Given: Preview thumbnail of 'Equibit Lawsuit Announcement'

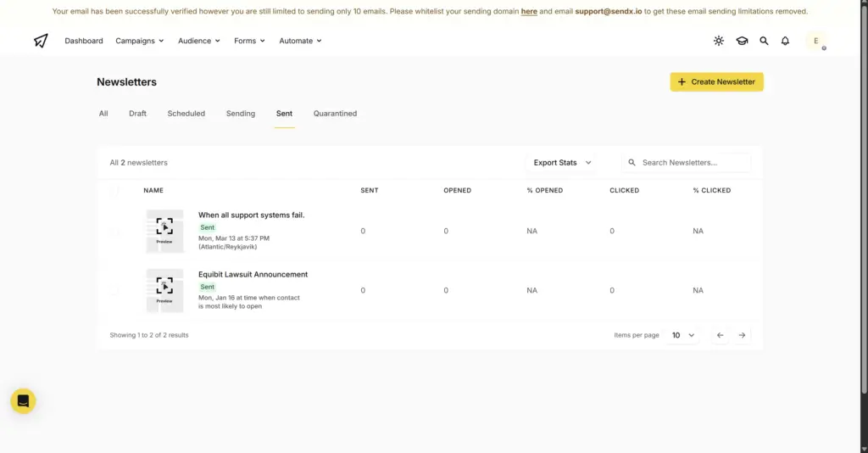Looking at the screenshot, I should coord(164,290).
